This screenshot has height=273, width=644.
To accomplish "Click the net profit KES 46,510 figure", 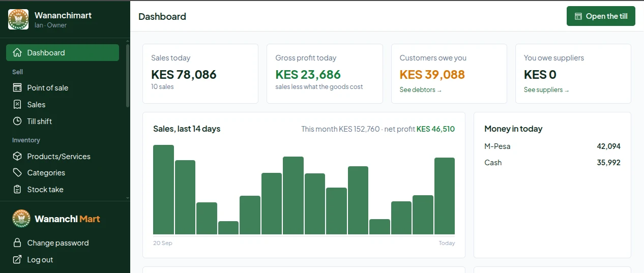I will [x=435, y=129].
